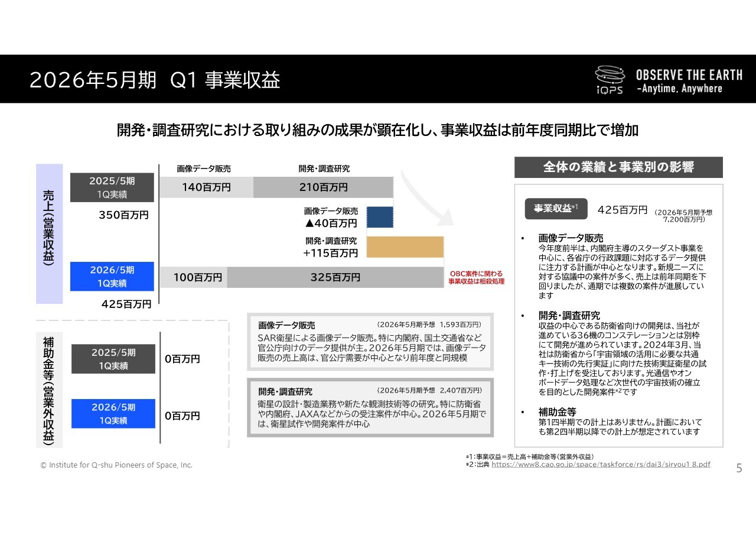Select the 2025/5期 1Q実績 sales label
This screenshot has width=756, height=535.
tap(112, 187)
